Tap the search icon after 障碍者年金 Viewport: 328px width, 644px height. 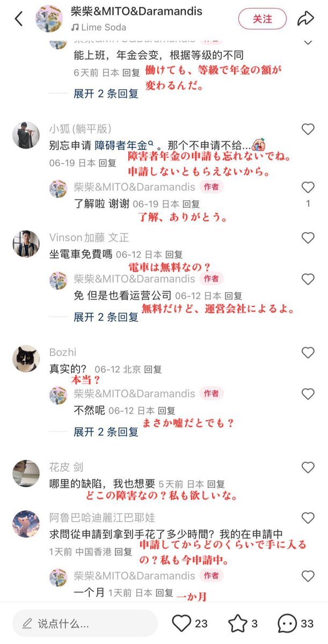click(151, 143)
